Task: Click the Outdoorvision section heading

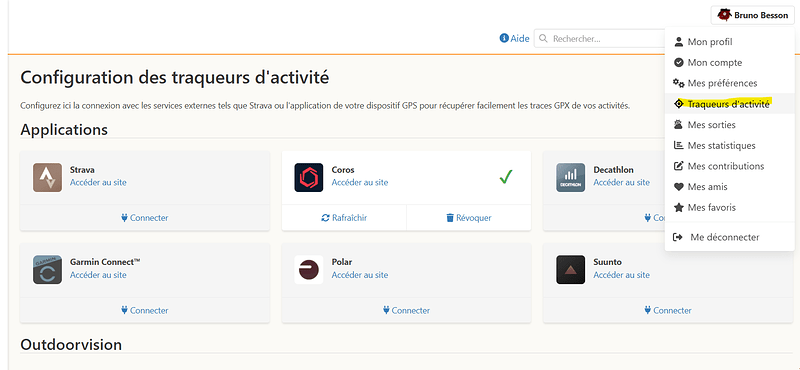Action: click(x=71, y=344)
